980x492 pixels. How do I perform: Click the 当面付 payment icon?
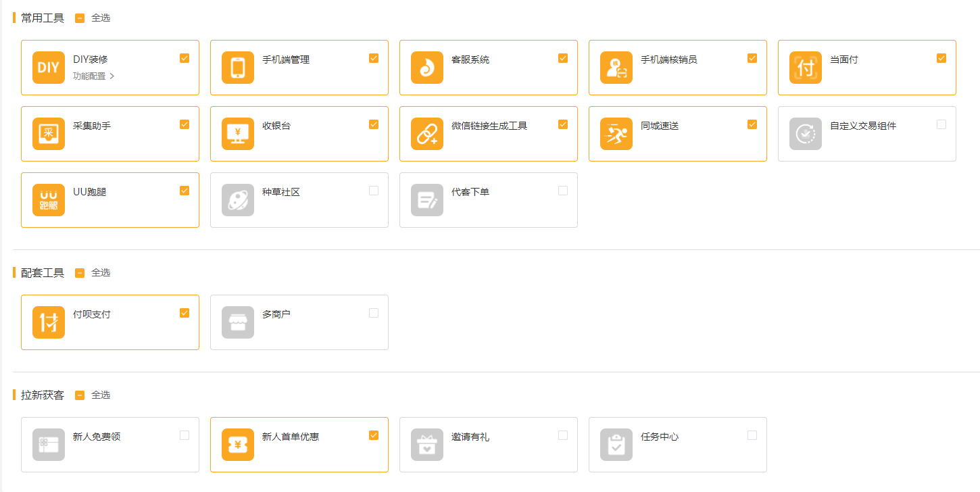[806, 68]
